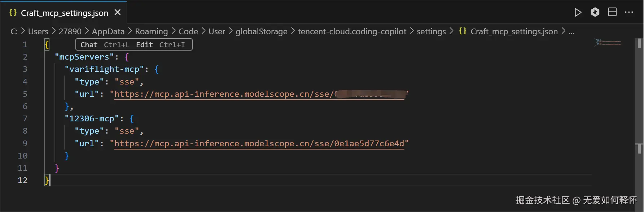Image resolution: width=644 pixels, height=212 pixels.
Task: Click the JSON braces icon in breadcrumb
Action: 463,31
